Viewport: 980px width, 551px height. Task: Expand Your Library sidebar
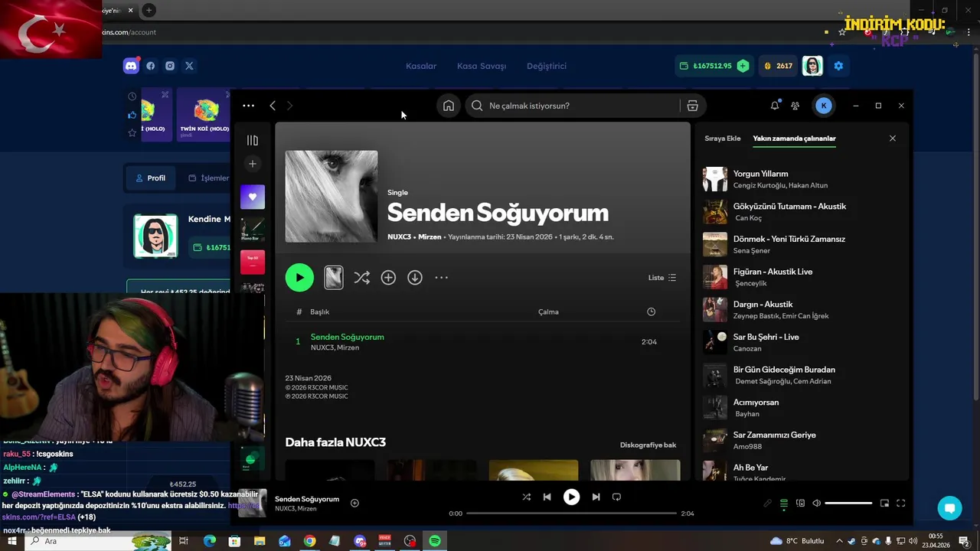[253, 140]
